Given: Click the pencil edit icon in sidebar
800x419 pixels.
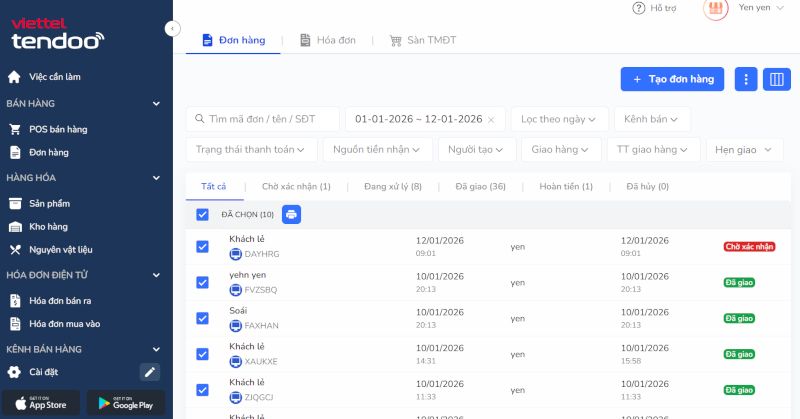Looking at the screenshot, I should [x=150, y=372].
